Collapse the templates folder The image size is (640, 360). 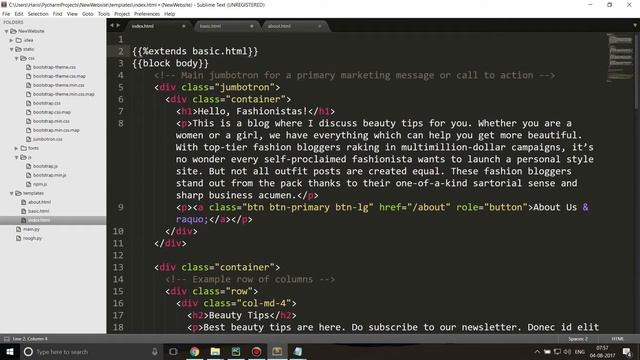[11, 193]
